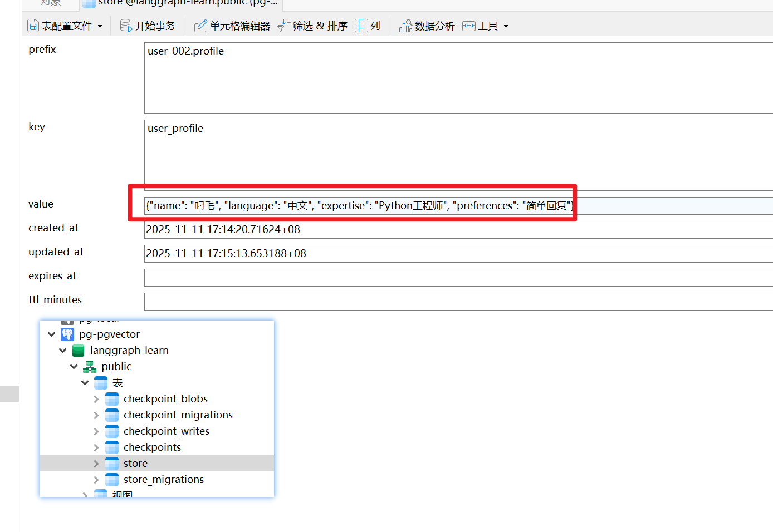This screenshot has width=773, height=532.
Task: Click the table icon beside store_migrations
Action: (112, 480)
